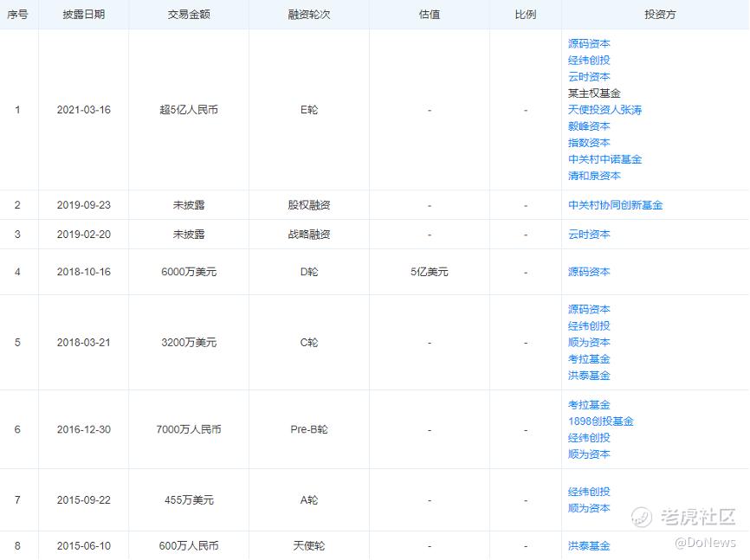
Task: Click 洪泰基金 in the C轮 row
Action: (x=589, y=376)
